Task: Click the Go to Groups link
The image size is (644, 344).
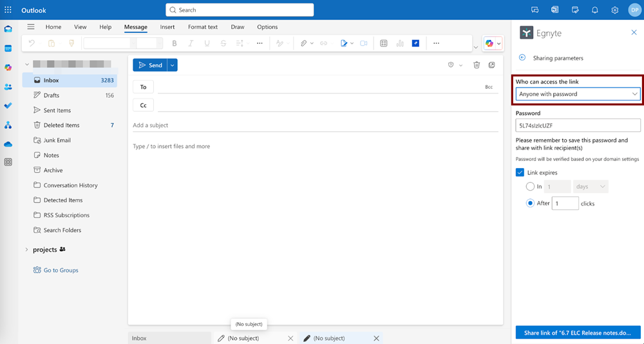Action: pos(61,270)
